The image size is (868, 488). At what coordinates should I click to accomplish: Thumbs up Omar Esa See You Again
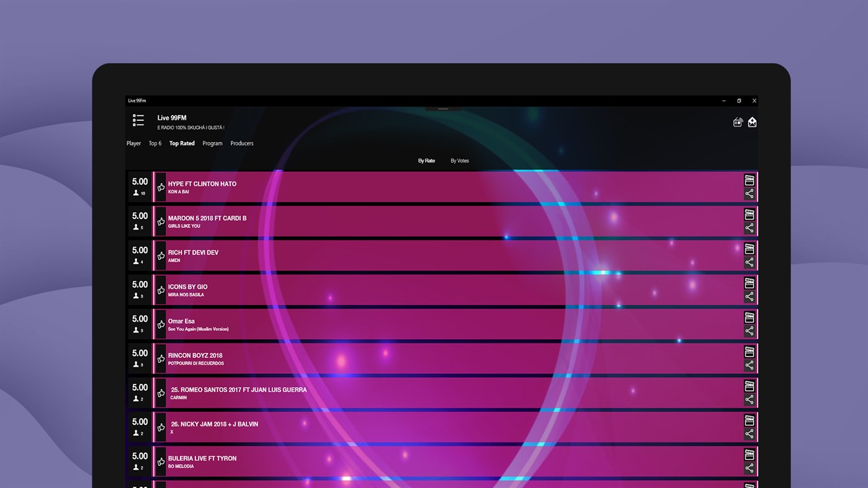pos(161,324)
